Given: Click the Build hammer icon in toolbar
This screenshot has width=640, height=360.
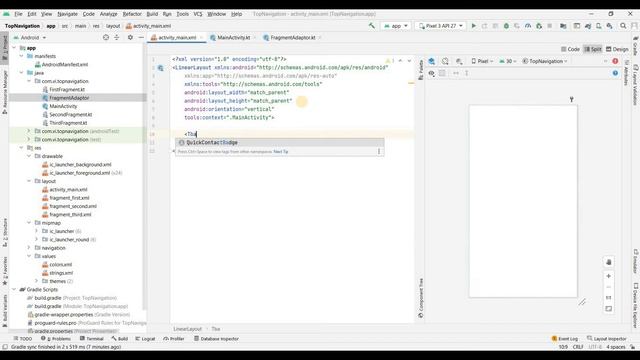Looking at the screenshot, I should click(x=371, y=26).
